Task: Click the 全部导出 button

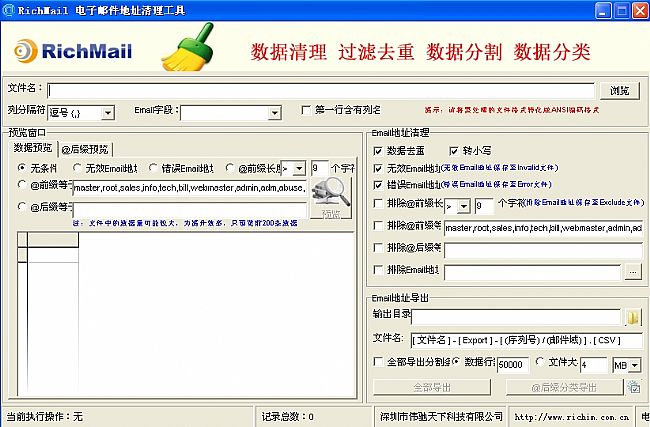Action: tap(432, 387)
